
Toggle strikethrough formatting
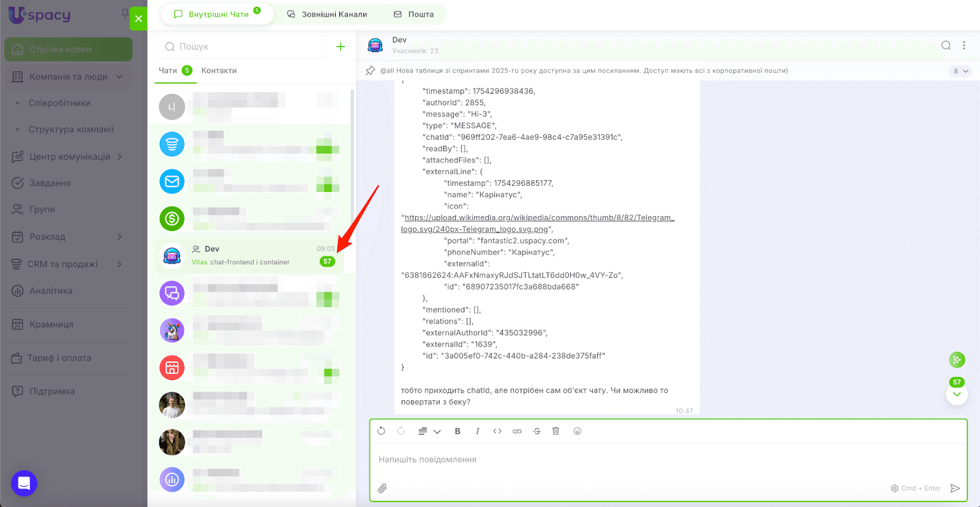537,431
